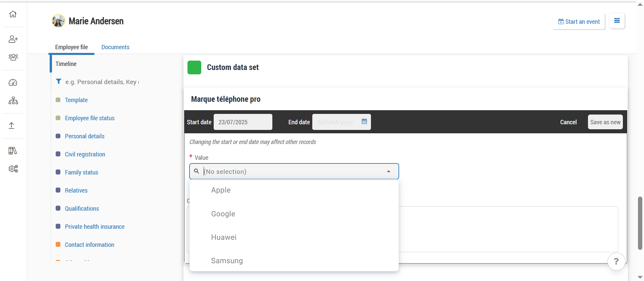644x281 pixels.
Task: Select Apple from the dropdown list
Action: (x=221, y=190)
